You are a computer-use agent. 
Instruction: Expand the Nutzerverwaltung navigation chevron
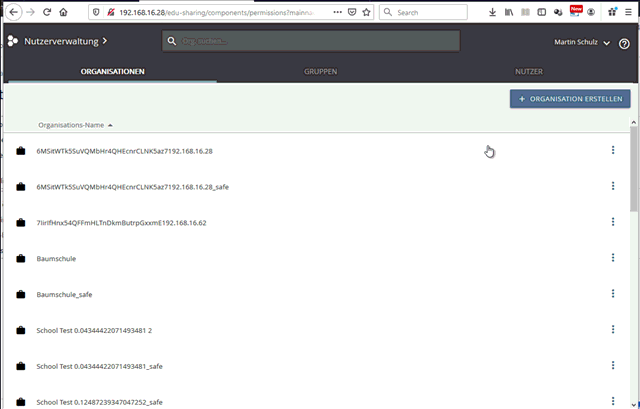104,41
